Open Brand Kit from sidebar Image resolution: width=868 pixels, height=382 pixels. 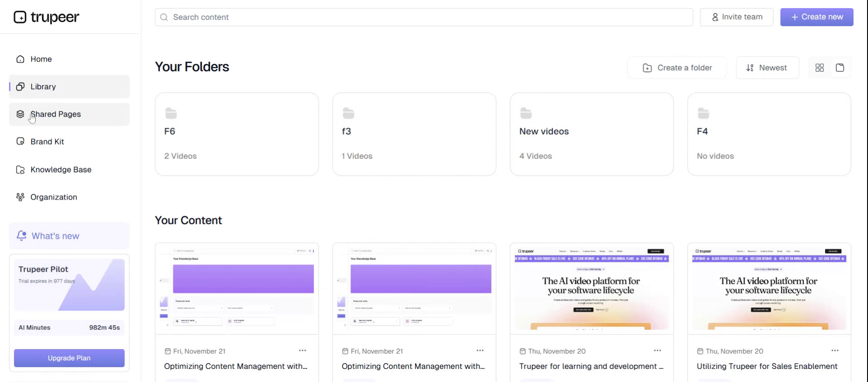coord(69,142)
